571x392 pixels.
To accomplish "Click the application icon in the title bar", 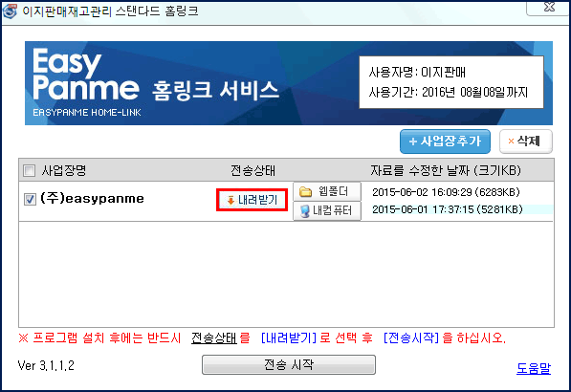I will [x=10, y=11].
